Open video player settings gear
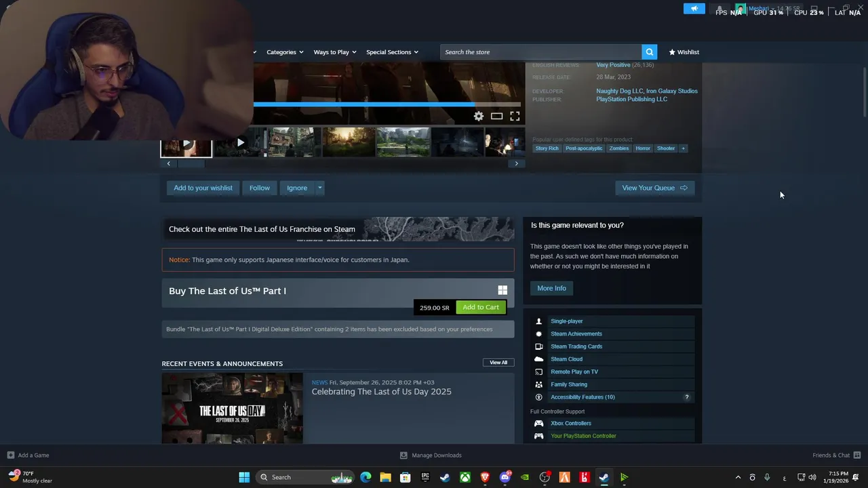 [479, 117]
